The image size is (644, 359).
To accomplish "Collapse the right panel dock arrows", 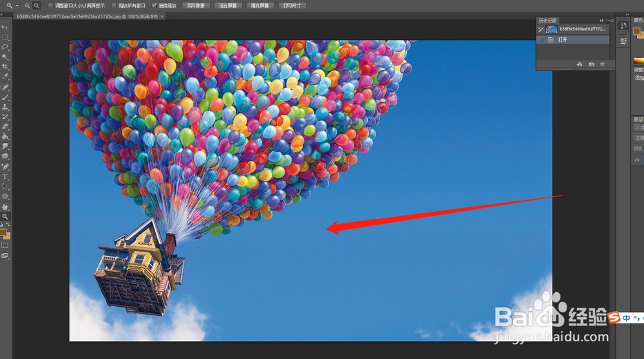I will click(627, 14).
